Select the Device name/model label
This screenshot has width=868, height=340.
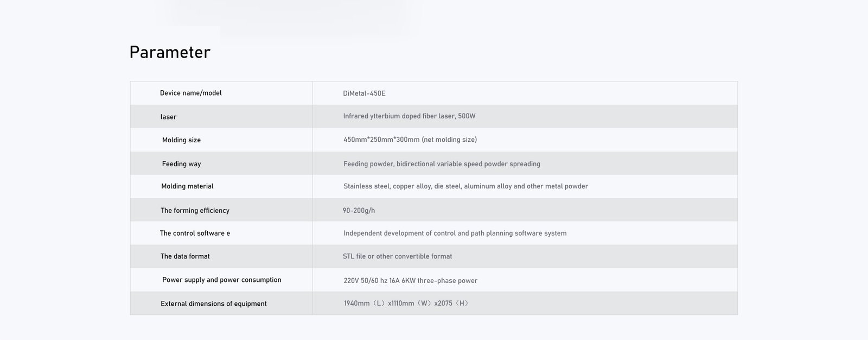coord(190,93)
